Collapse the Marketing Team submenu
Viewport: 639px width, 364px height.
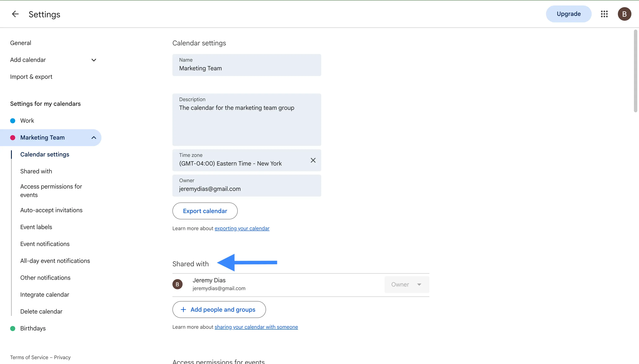94,137
